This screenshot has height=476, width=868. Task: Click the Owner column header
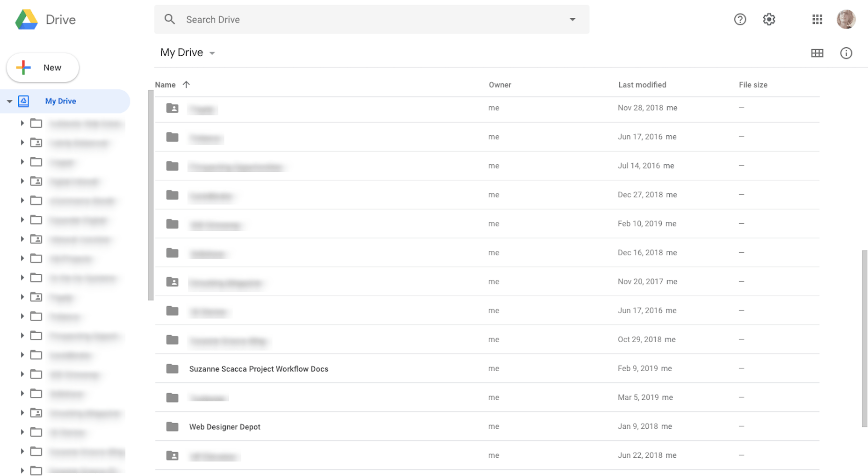click(500, 85)
